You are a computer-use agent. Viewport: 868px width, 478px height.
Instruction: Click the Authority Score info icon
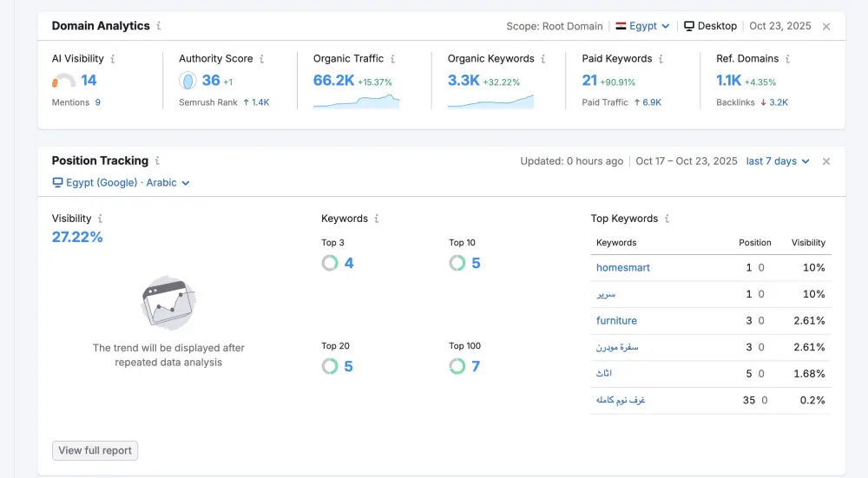262,59
